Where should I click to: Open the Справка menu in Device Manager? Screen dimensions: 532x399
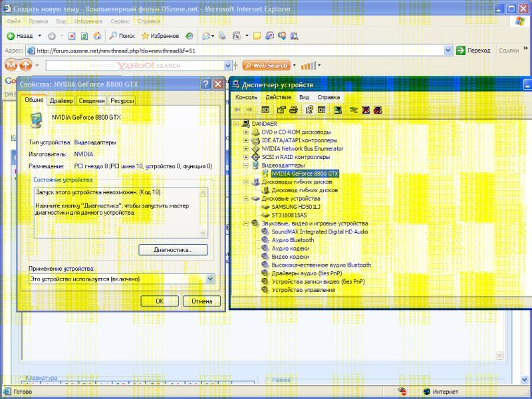coord(329,97)
